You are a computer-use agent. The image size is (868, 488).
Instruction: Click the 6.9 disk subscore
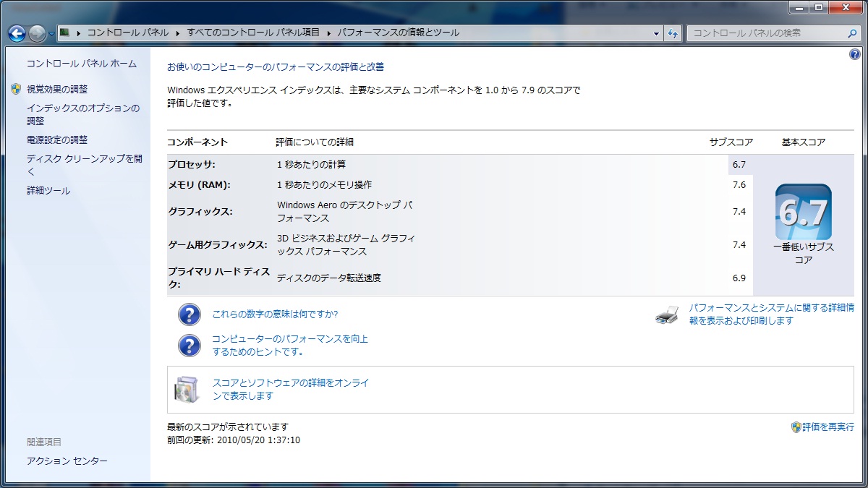739,278
